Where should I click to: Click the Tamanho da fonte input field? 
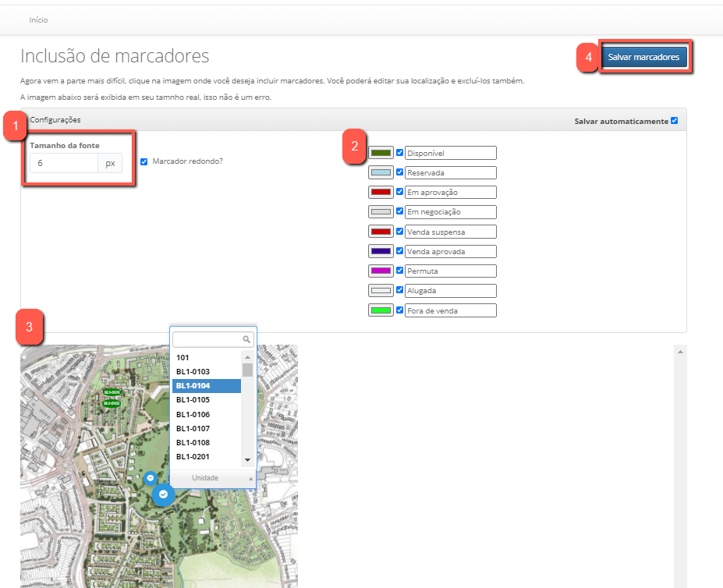coord(63,163)
